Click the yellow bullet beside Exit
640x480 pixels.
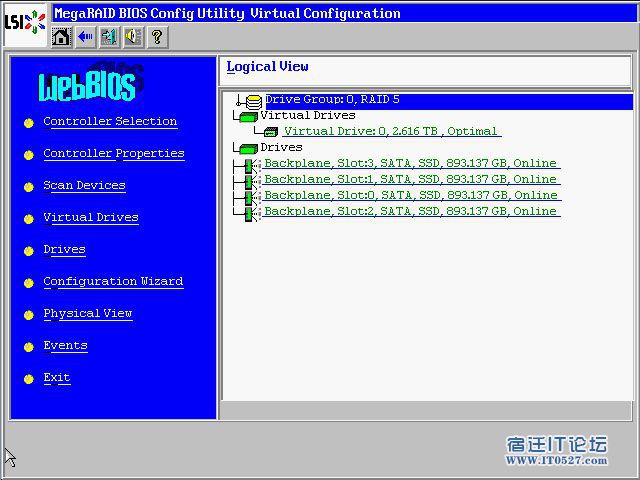[x=29, y=379]
